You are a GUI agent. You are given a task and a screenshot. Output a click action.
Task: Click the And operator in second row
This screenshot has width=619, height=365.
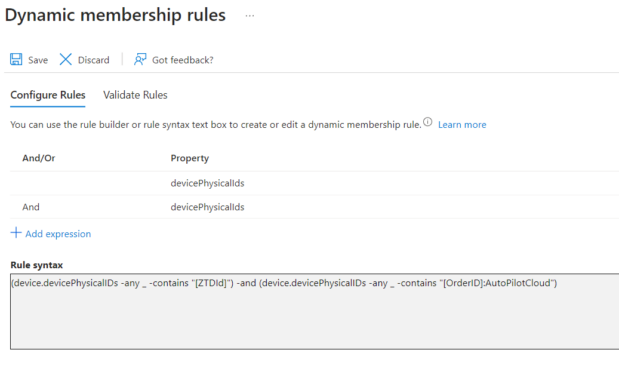coord(31,207)
